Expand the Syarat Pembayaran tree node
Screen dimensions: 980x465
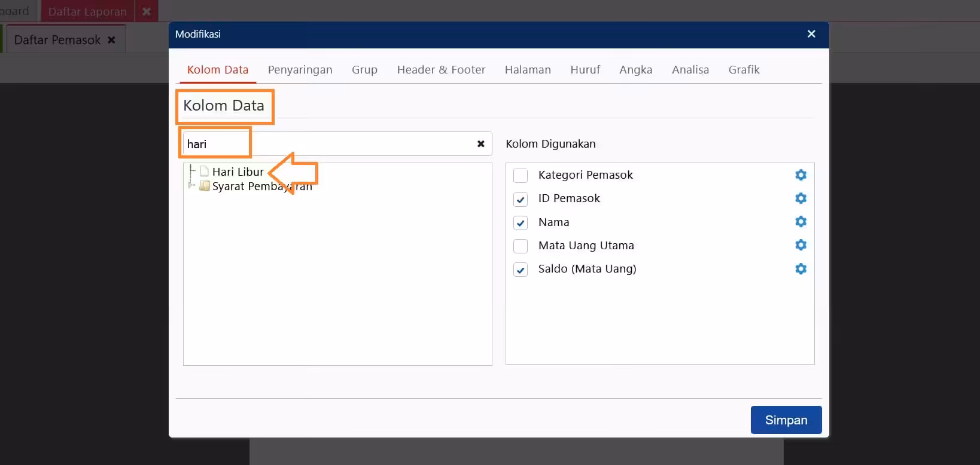tap(191, 185)
